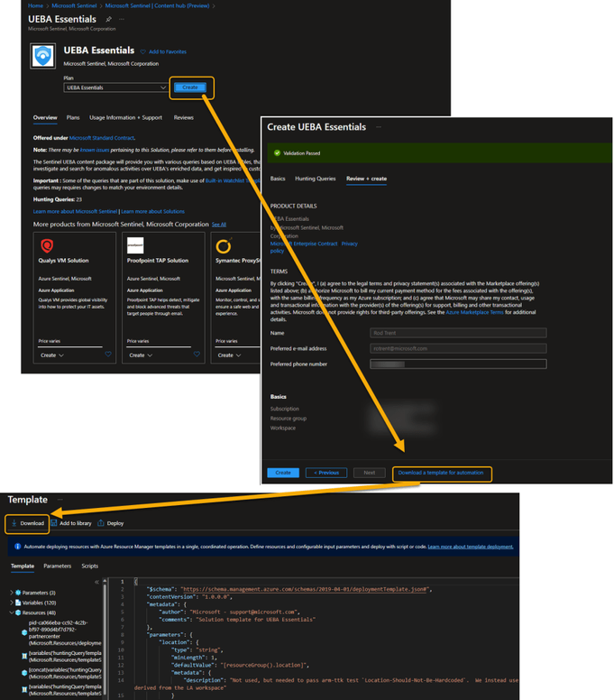Select pid-ca066eba partnercenter resource in tree
Image resolution: width=614 pixels, height=700 pixels.
(x=60, y=633)
